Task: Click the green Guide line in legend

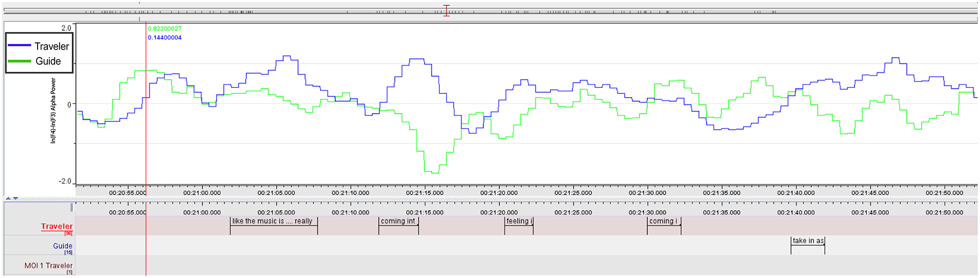Action: point(20,61)
